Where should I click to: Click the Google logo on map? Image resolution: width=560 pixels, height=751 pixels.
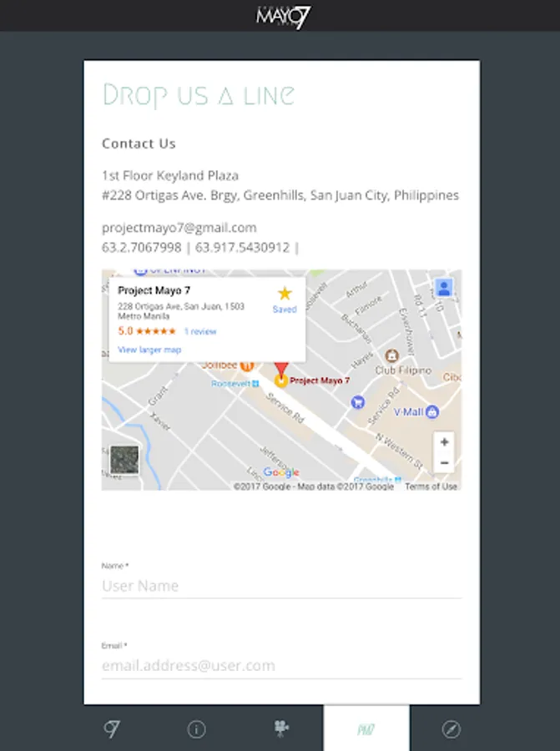[x=281, y=472]
